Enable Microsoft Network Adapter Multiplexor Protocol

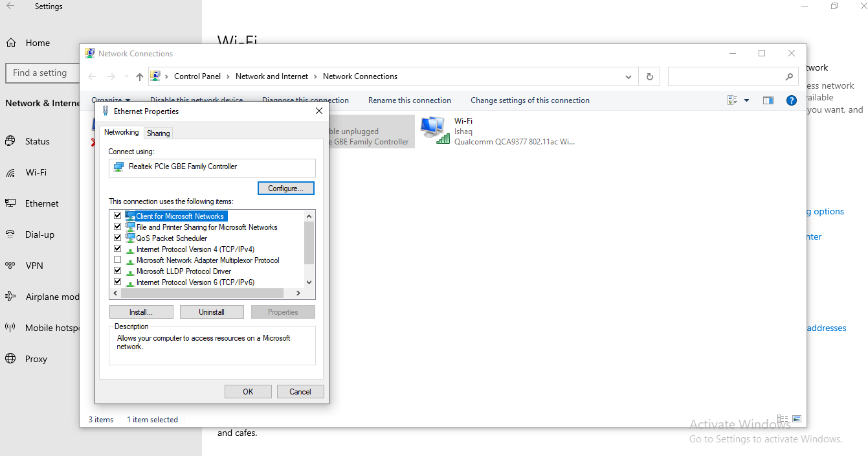click(117, 260)
